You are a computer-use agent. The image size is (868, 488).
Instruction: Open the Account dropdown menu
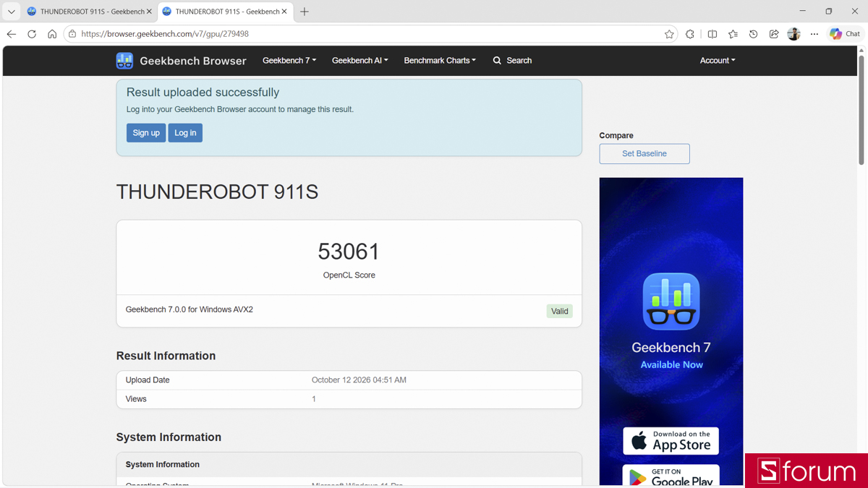[x=718, y=61]
